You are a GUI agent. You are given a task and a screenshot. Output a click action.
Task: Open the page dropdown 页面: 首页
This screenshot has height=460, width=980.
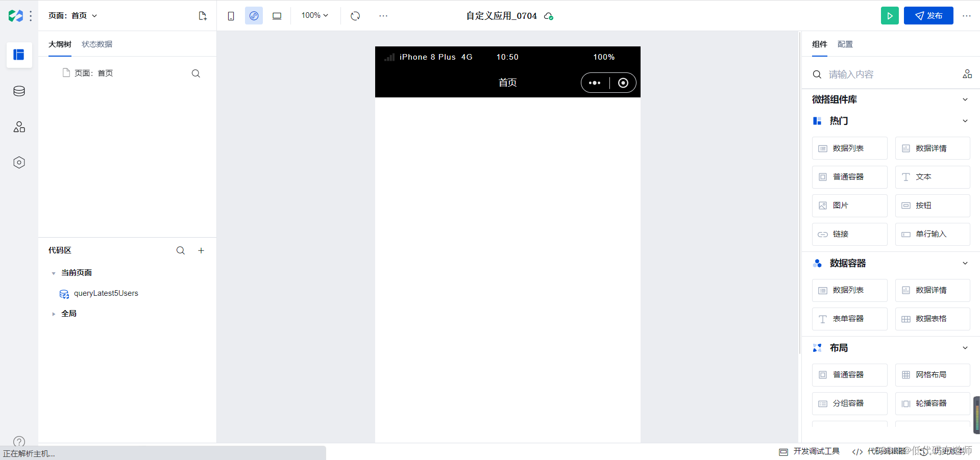point(72,16)
